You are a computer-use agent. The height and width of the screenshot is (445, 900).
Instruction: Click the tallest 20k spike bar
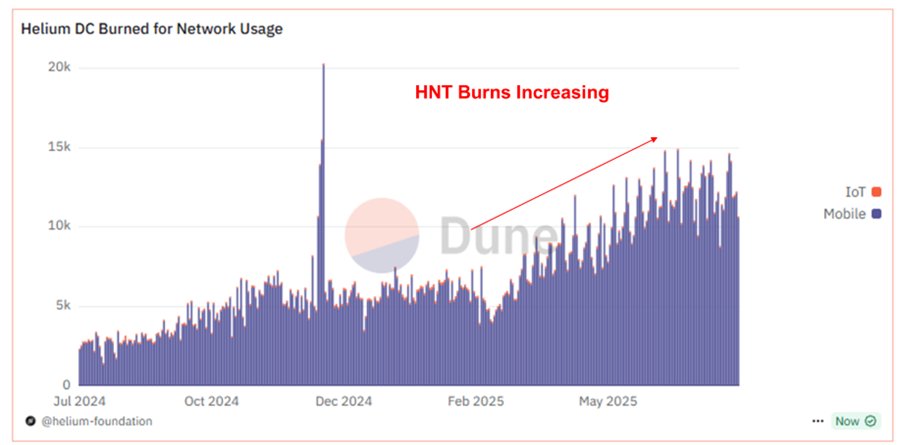(324, 224)
